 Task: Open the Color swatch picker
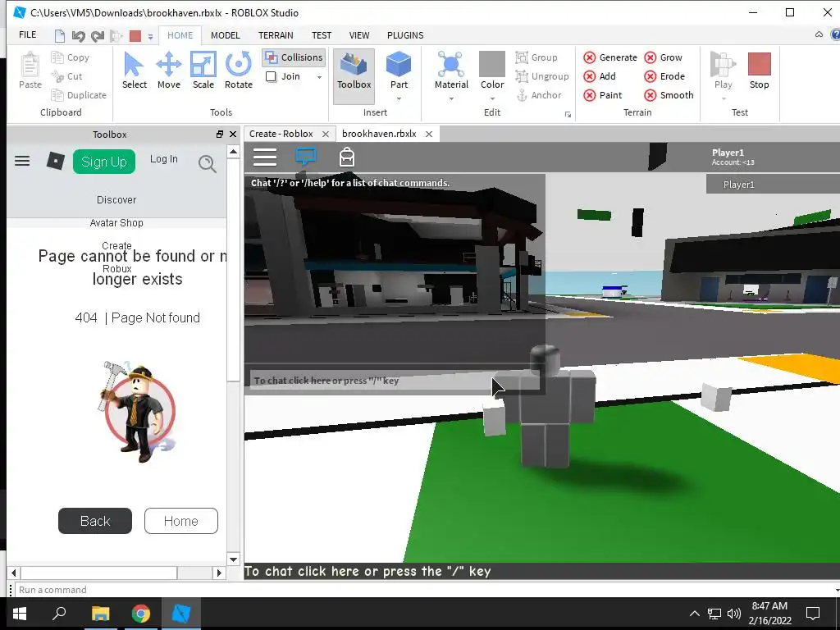point(492,66)
